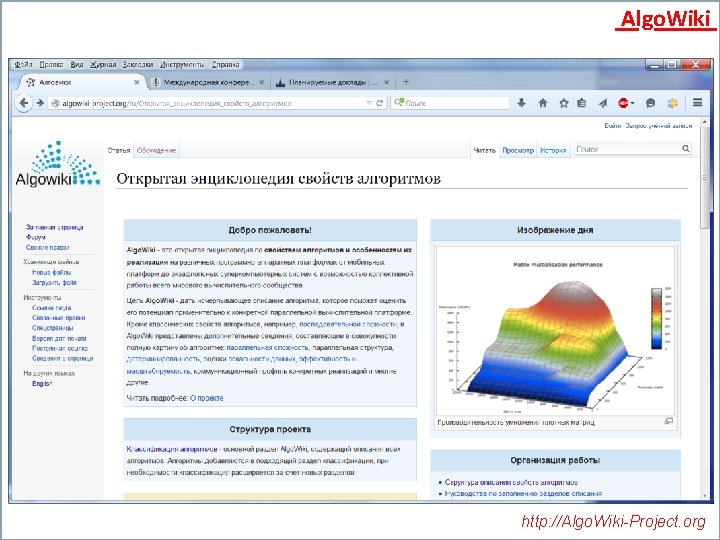Open URL history dropdown arrow
720x540 pixels.
point(369,103)
